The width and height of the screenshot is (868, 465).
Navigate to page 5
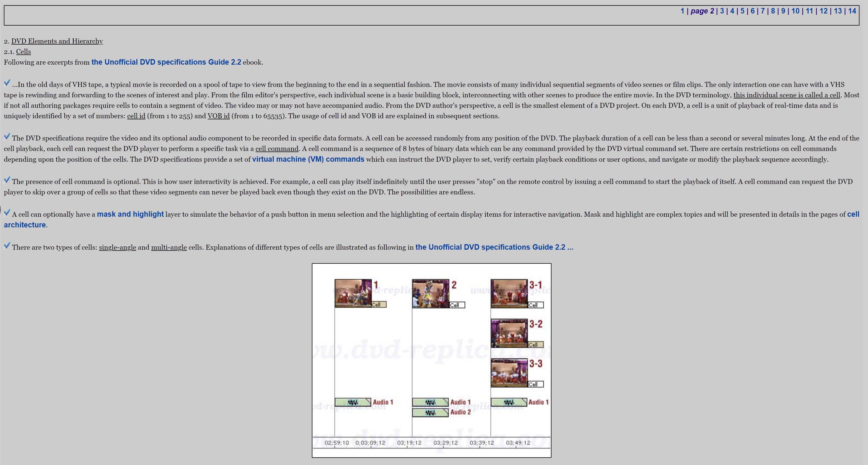pyautogui.click(x=742, y=11)
